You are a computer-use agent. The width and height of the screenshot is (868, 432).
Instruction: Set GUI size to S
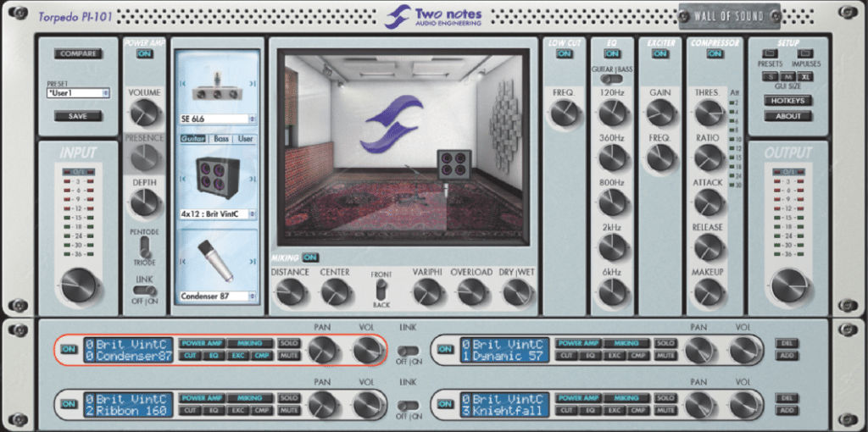[771, 76]
